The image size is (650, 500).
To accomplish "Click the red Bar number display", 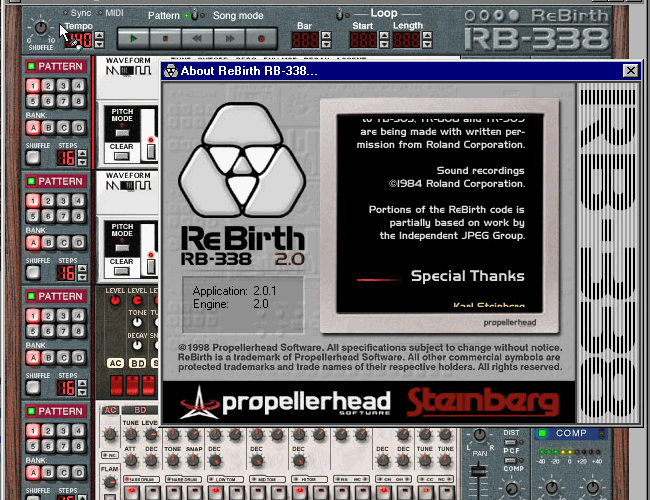I will [x=306, y=40].
